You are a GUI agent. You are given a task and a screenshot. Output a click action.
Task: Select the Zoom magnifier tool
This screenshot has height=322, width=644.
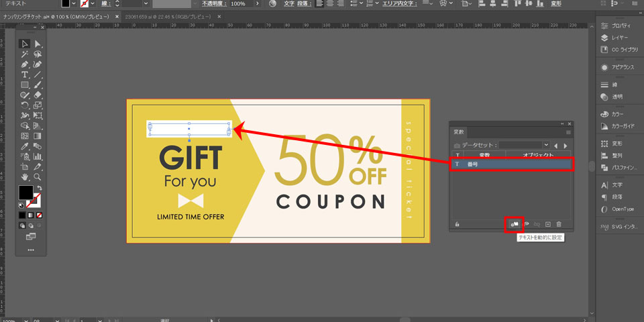coord(38,177)
